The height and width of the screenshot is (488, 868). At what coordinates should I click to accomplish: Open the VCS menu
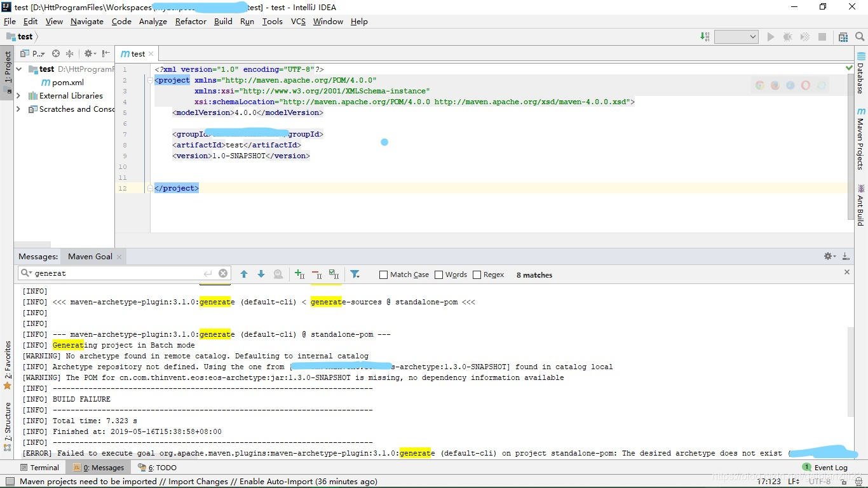point(297,21)
